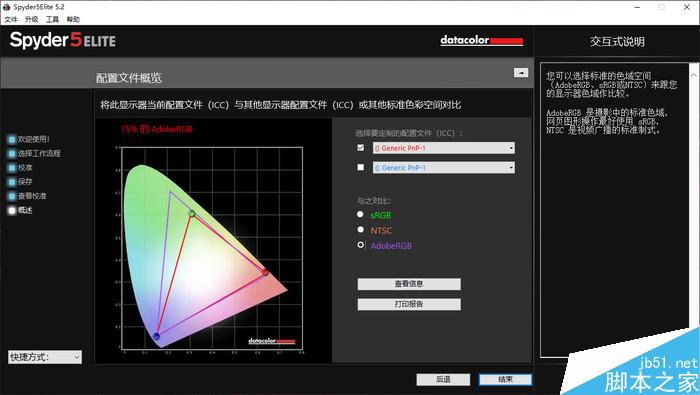Open the 文件 menu

point(11,19)
